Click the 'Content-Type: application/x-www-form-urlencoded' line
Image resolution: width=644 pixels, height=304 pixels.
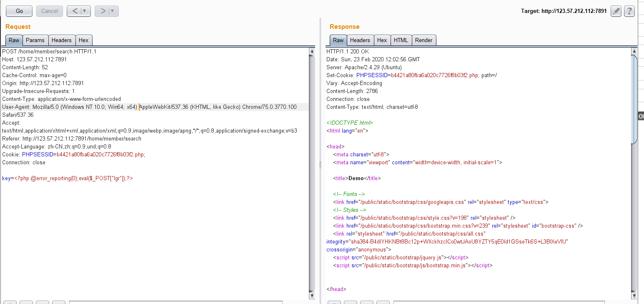(61, 99)
